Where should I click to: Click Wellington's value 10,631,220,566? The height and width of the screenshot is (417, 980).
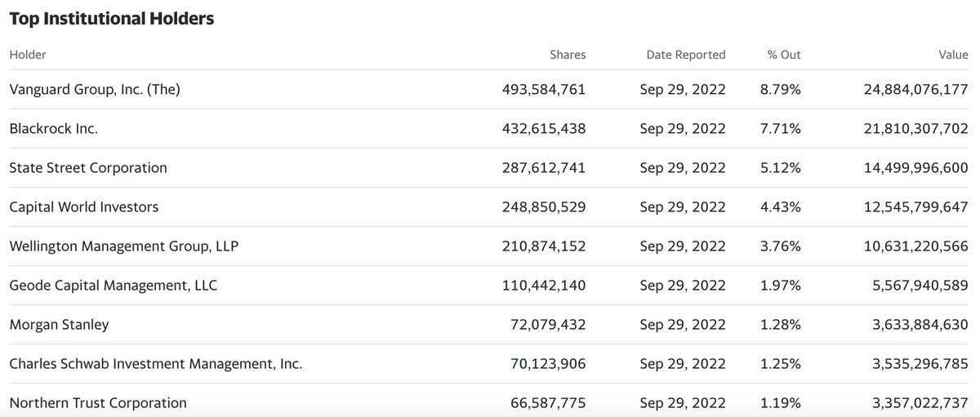(915, 246)
